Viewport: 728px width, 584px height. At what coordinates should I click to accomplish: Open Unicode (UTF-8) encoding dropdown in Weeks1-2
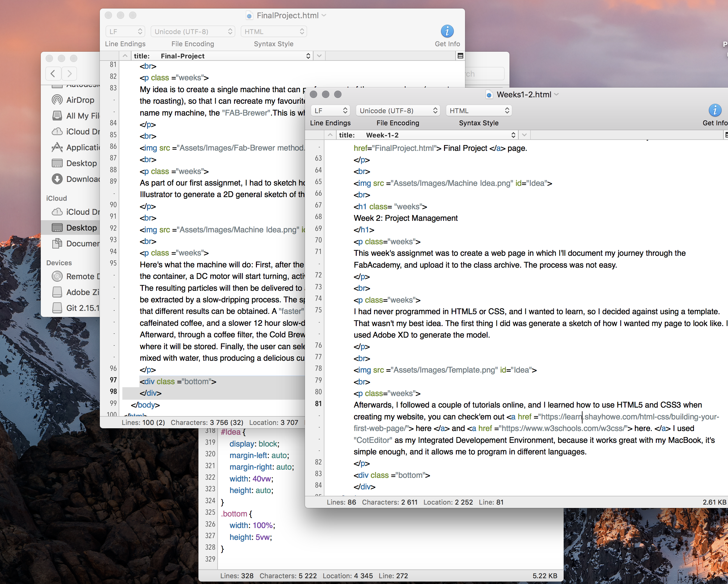pos(398,111)
